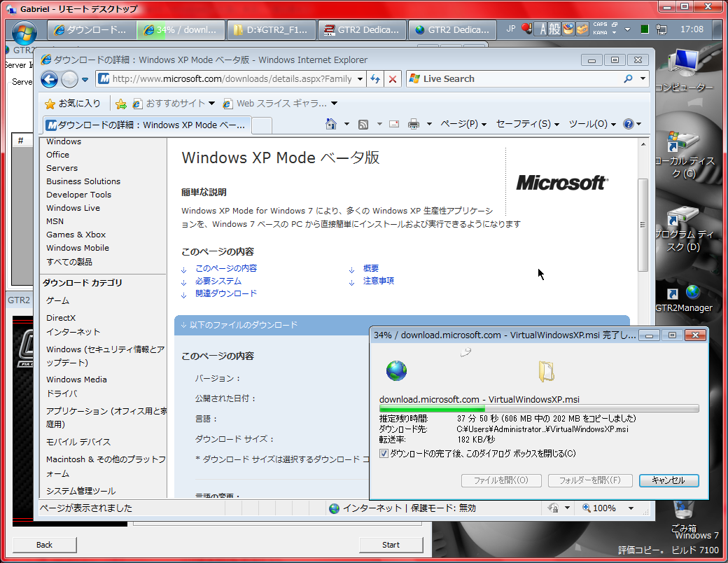Click the Print icon in the command bar
The height and width of the screenshot is (563, 728).
(x=414, y=124)
